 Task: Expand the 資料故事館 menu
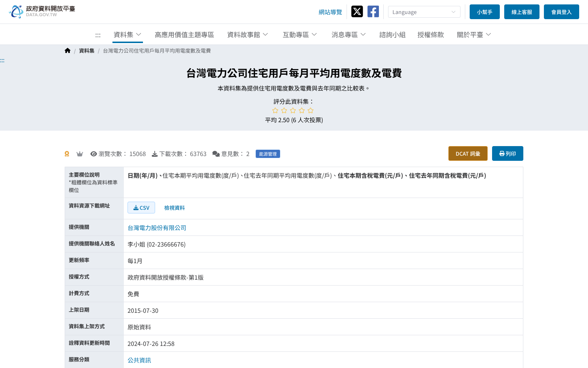[x=248, y=35]
